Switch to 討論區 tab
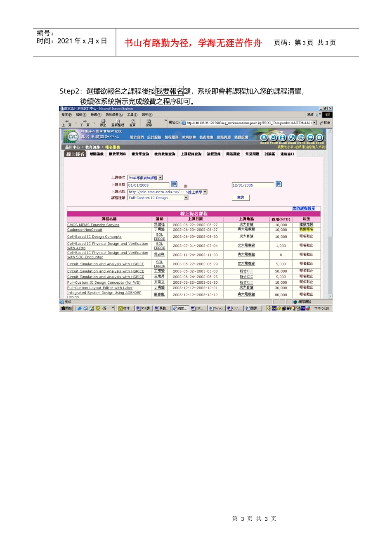392x555 pixels. pyautogui.click(x=270, y=154)
